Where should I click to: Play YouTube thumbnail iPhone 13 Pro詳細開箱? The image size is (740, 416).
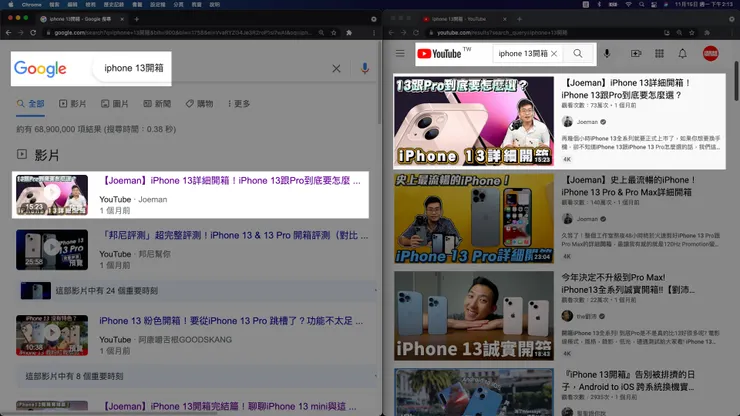474,219
